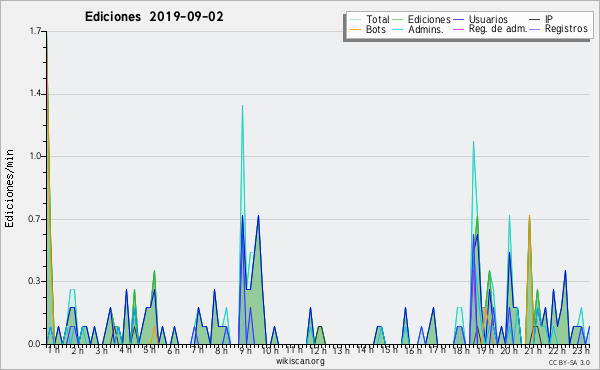600x370 pixels.
Task: Select the "Registros" legend label
Action: [566, 29]
